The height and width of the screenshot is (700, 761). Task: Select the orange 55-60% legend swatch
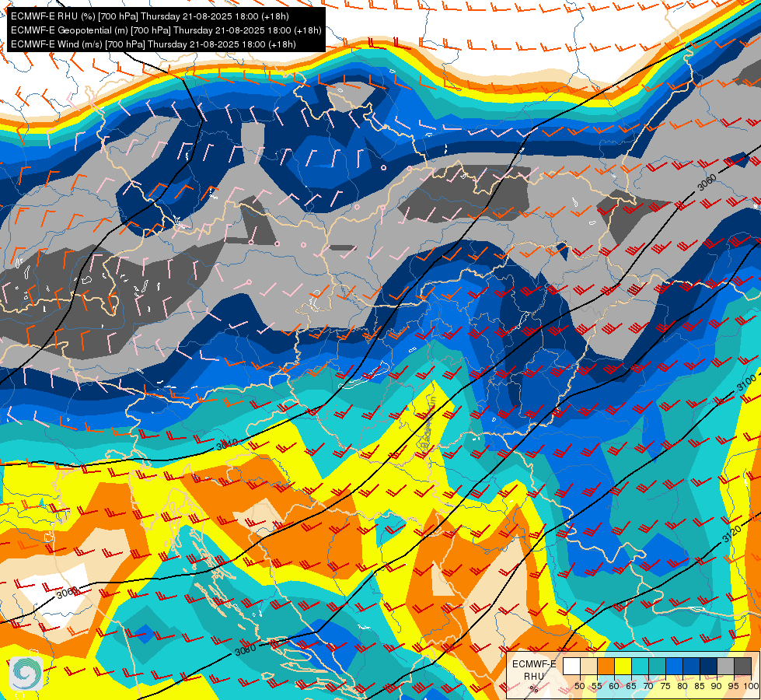click(x=606, y=666)
